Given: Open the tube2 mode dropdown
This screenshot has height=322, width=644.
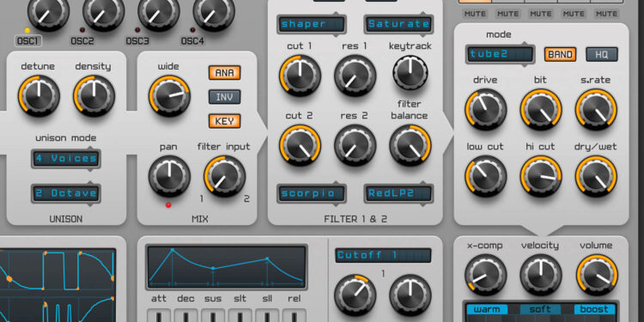Looking at the screenshot, I should 500,54.
